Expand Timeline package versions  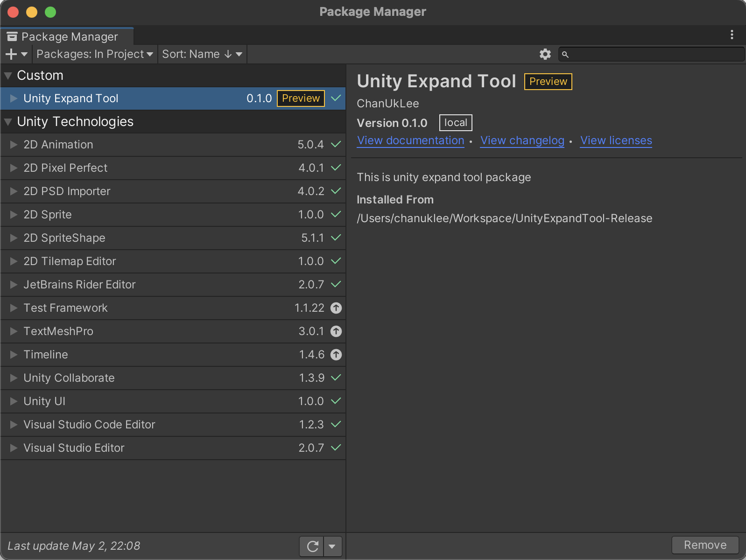[x=14, y=355]
